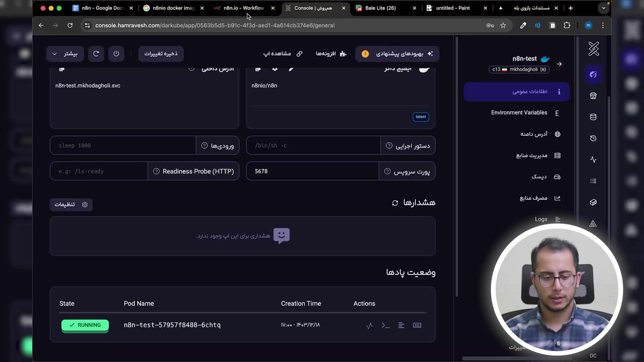Open the c13 mkhodagholi namespace selector
The width and height of the screenshot is (644, 362).
coord(519,69)
